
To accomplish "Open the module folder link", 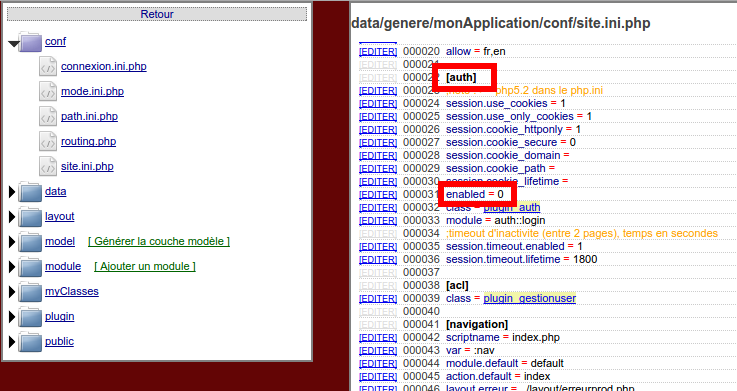I will [63, 266].
